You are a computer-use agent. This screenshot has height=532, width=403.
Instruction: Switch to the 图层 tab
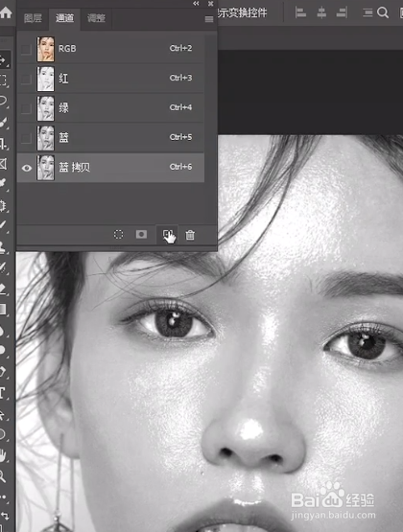[x=33, y=18]
